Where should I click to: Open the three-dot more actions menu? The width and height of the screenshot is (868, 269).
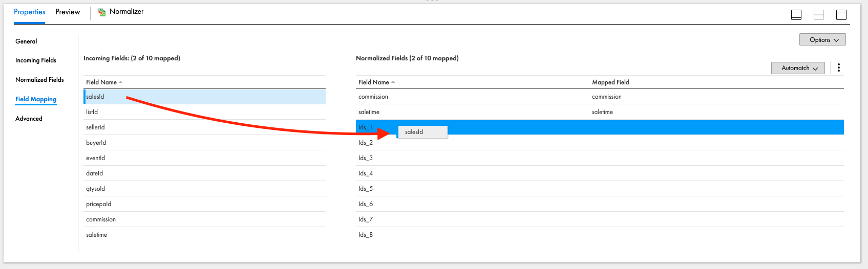(838, 68)
